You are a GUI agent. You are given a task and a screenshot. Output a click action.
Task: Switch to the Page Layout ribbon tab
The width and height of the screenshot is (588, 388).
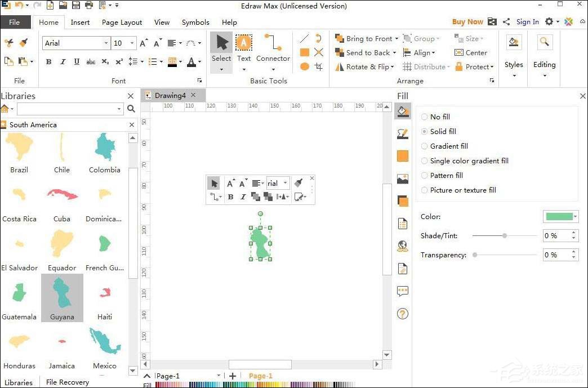[x=122, y=23]
